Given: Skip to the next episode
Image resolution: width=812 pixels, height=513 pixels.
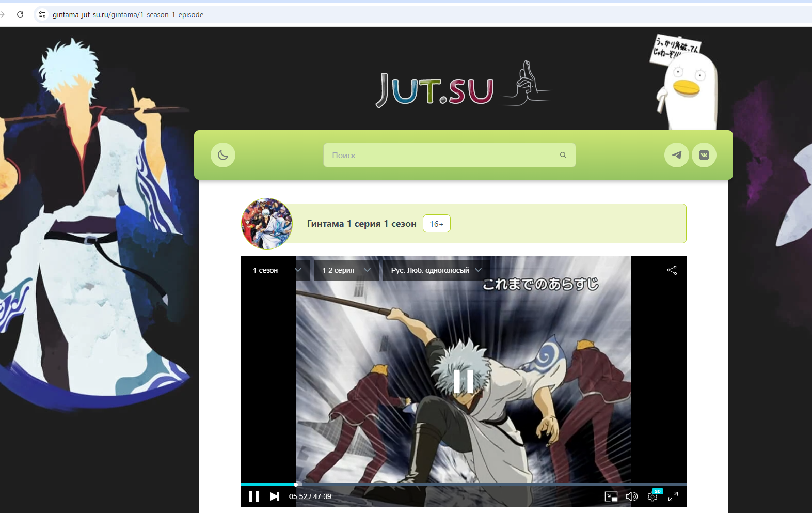Looking at the screenshot, I should (x=275, y=496).
